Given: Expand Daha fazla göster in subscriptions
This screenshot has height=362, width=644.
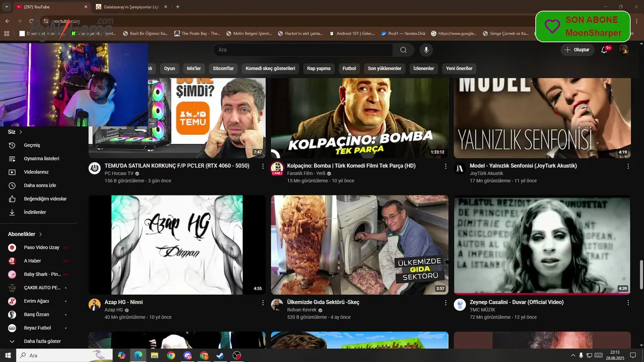Looking at the screenshot, I should pos(39,341).
